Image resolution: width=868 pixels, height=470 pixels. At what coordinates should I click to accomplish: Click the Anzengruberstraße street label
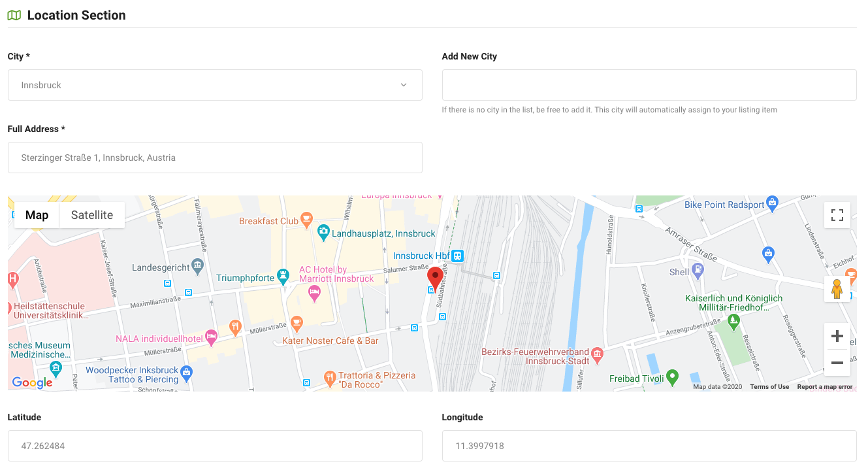[x=692, y=328]
